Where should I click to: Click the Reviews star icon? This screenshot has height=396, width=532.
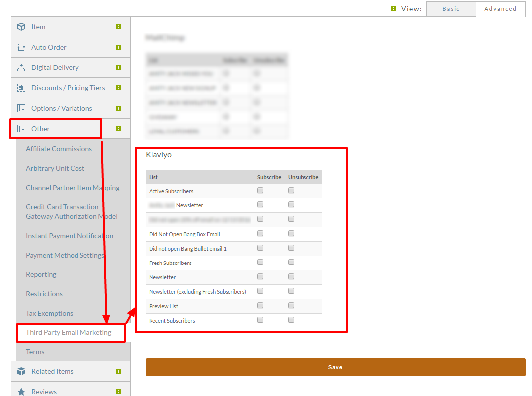(21, 392)
